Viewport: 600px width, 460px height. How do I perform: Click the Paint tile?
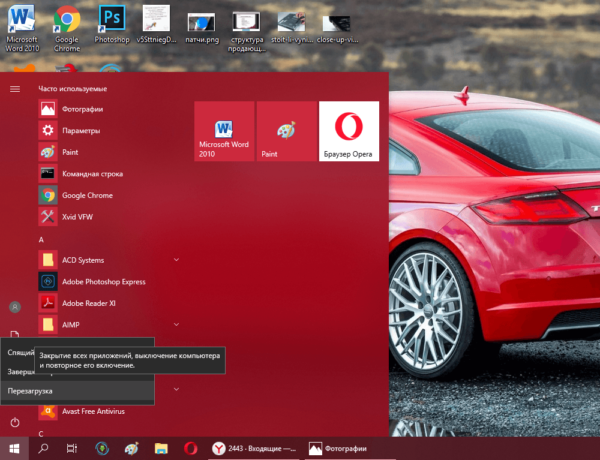tap(287, 131)
